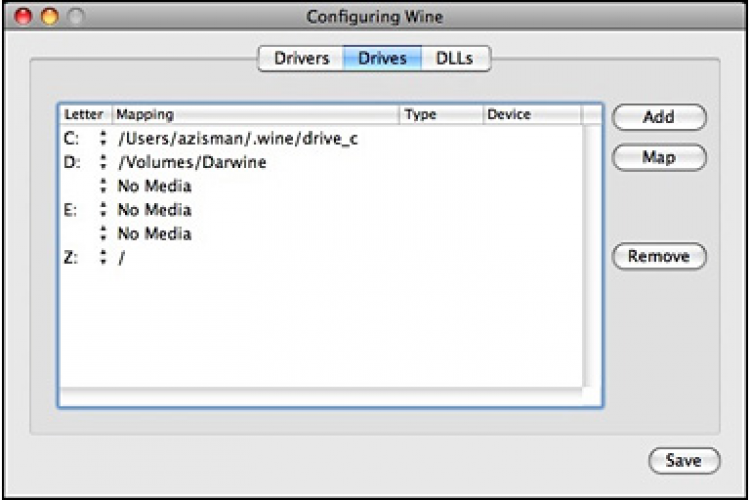This screenshot has width=750, height=500.
Task: Open the letter stepper for the C: drive
Action: [103, 138]
